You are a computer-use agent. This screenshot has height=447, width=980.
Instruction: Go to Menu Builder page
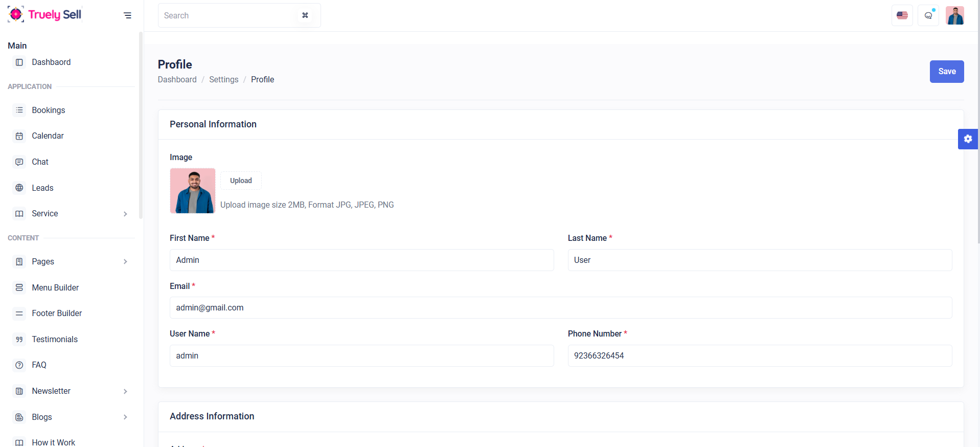55,287
